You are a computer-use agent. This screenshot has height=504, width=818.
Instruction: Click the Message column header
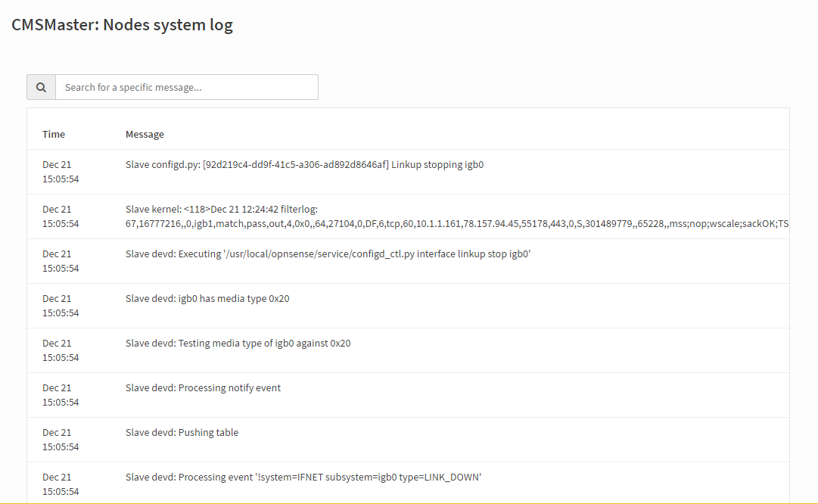(145, 134)
